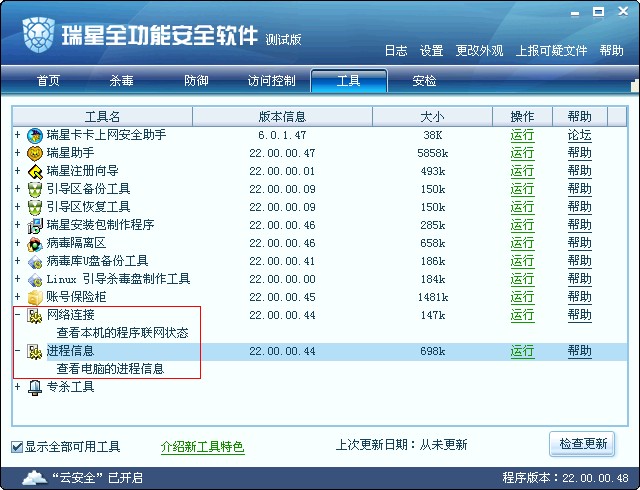Collapse the 网络连接 row
The width and height of the screenshot is (640, 490).
click(18, 314)
